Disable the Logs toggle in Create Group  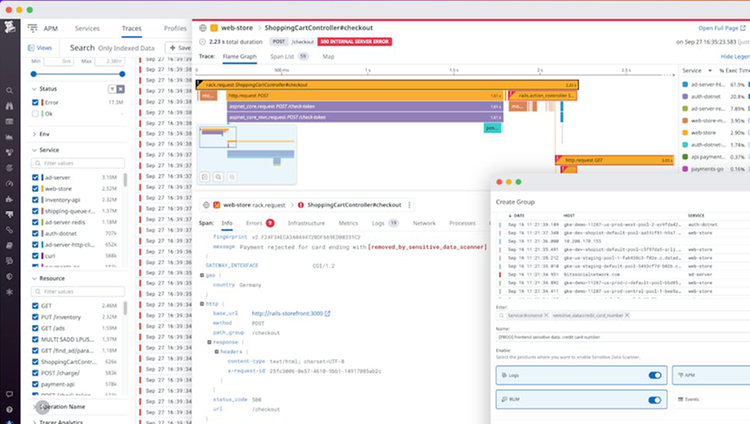click(655, 375)
